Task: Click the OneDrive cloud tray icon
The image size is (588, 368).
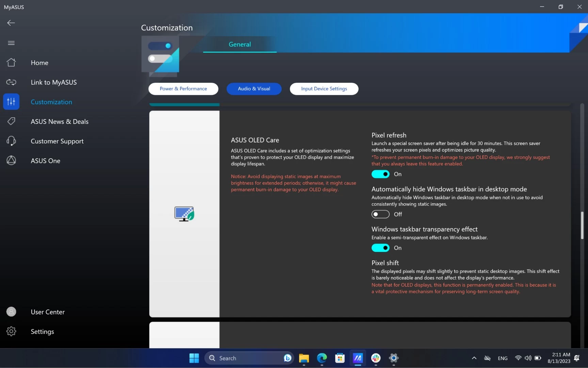Action: (487, 358)
